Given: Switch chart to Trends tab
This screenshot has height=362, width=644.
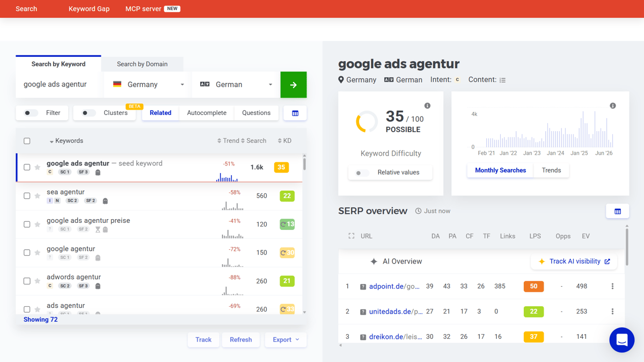Looking at the screenshot, I should [551, 171].
